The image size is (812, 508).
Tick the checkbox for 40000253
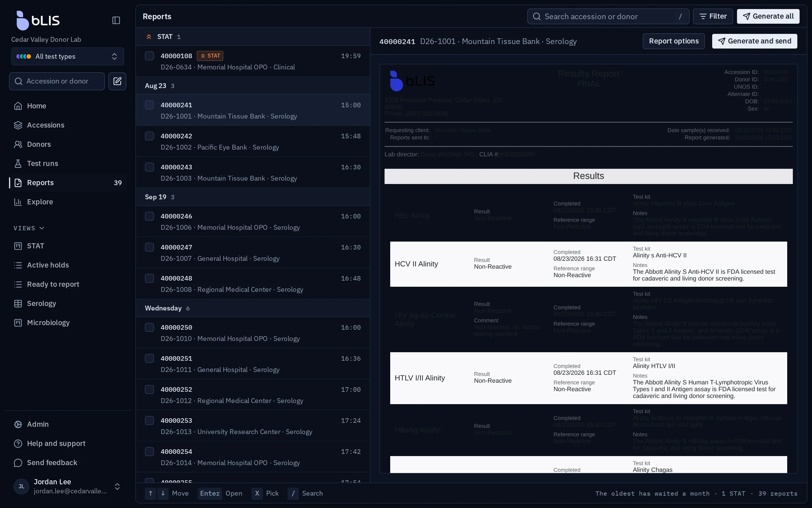149,420
